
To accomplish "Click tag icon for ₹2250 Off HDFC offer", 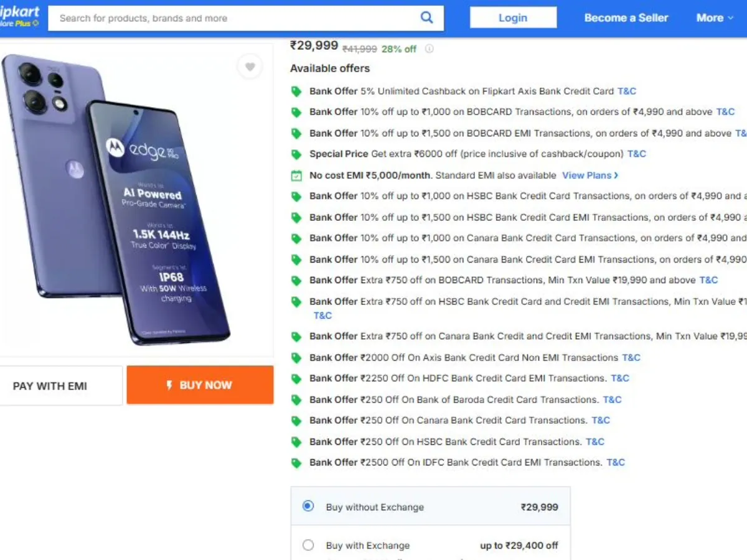I will coord(297,378).
